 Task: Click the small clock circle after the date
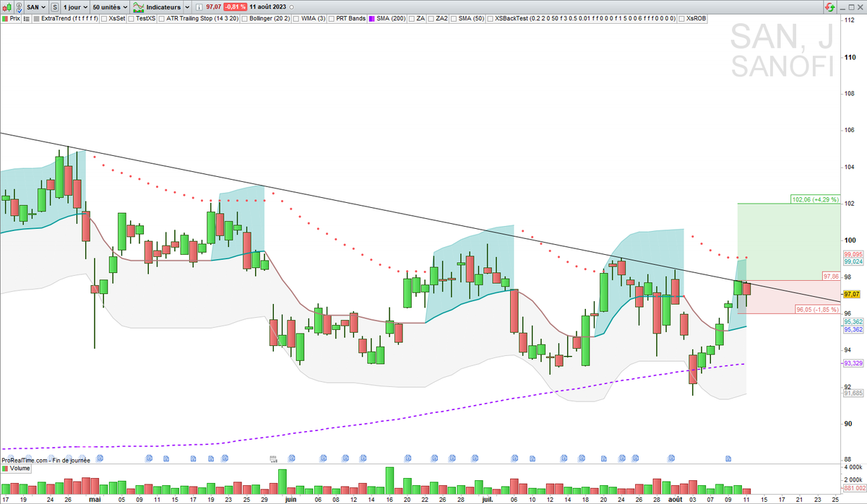[292, 7]
